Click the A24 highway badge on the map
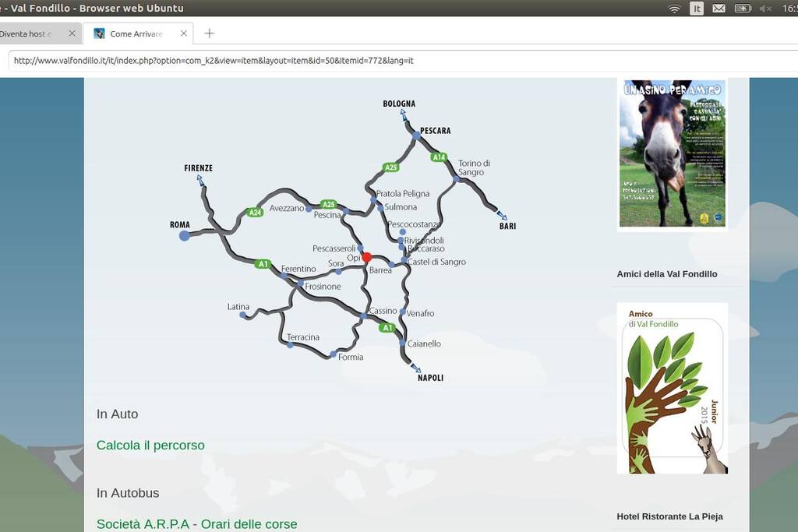The width and height of the screenshot is (798, 532). pyautogui.click(x=255, y=213)
